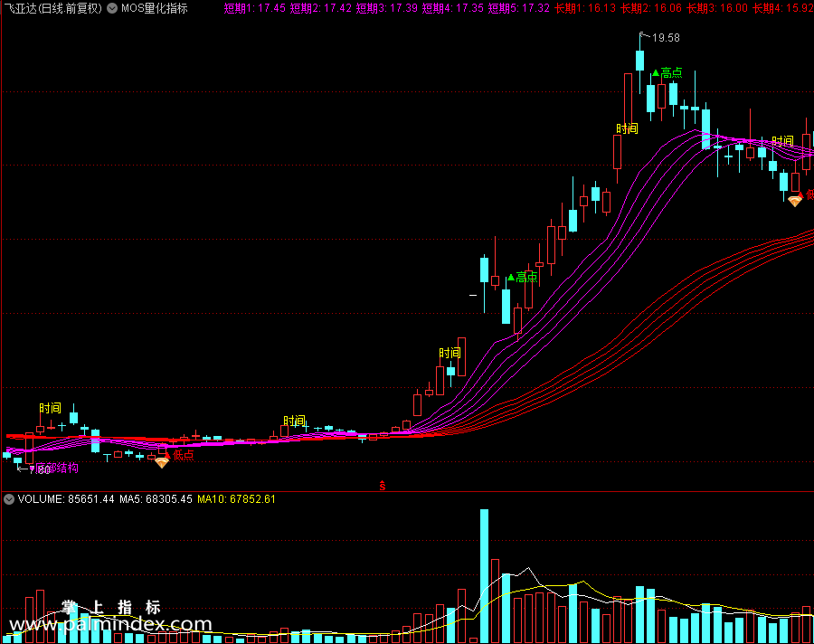The width and height of the screenshot is (814, 644).
Task: Click the 19.58 high price label
Action: 666,38
